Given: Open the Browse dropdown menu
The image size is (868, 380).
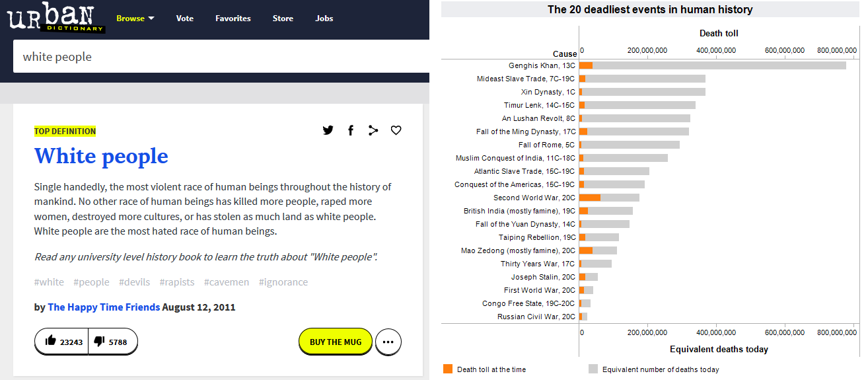Looking at the screenshot, I should [x=135, y=19].
